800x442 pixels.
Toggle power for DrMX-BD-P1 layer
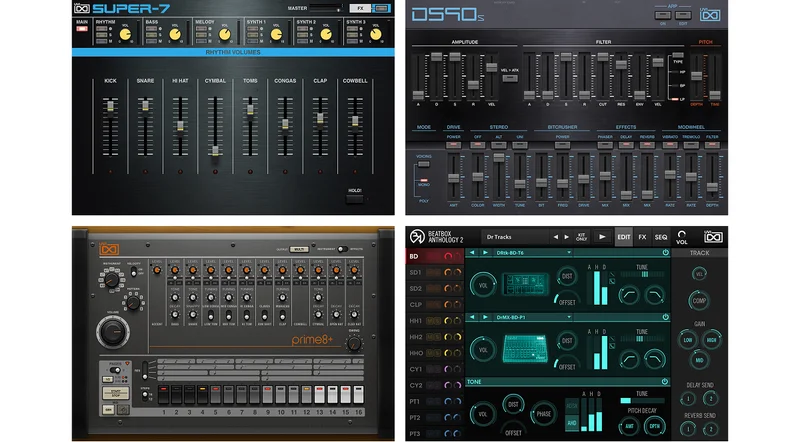(665, 317)
